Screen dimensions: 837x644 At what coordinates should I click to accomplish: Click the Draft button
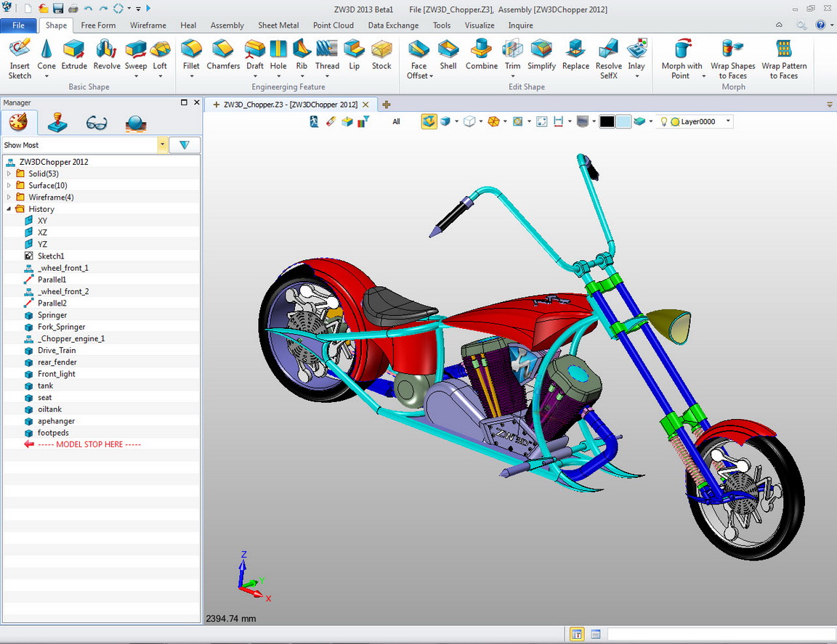[x=254, y=54]
